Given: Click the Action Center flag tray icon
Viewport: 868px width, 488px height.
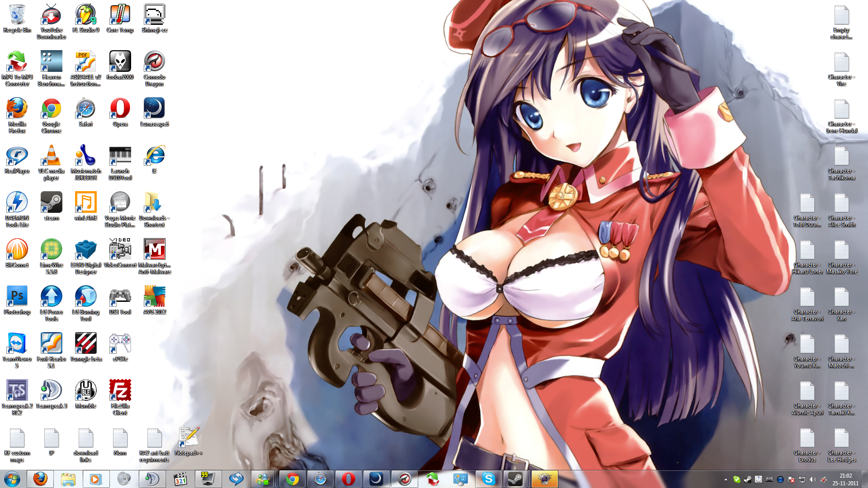Looking at the screenshot, I should (x=791, y=479).
